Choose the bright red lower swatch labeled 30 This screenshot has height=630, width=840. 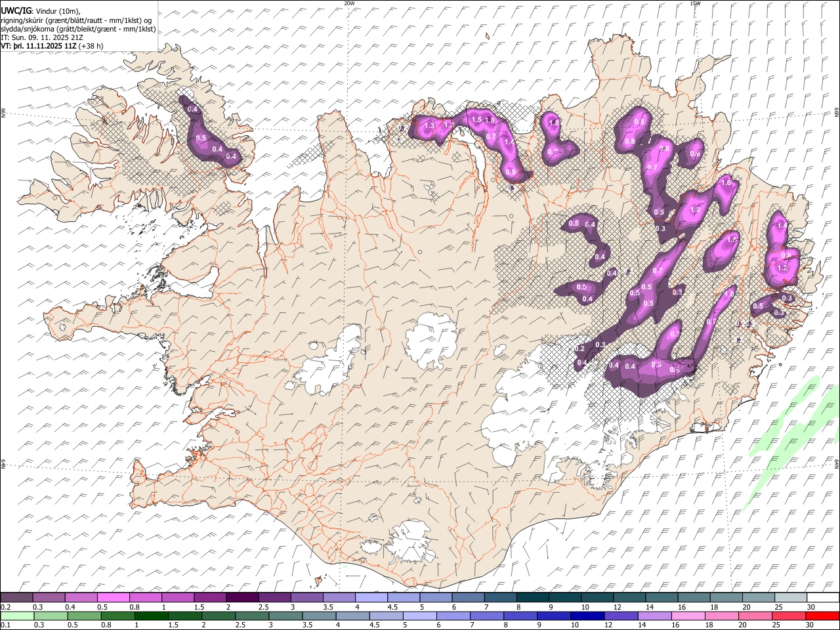pos(822,616)
